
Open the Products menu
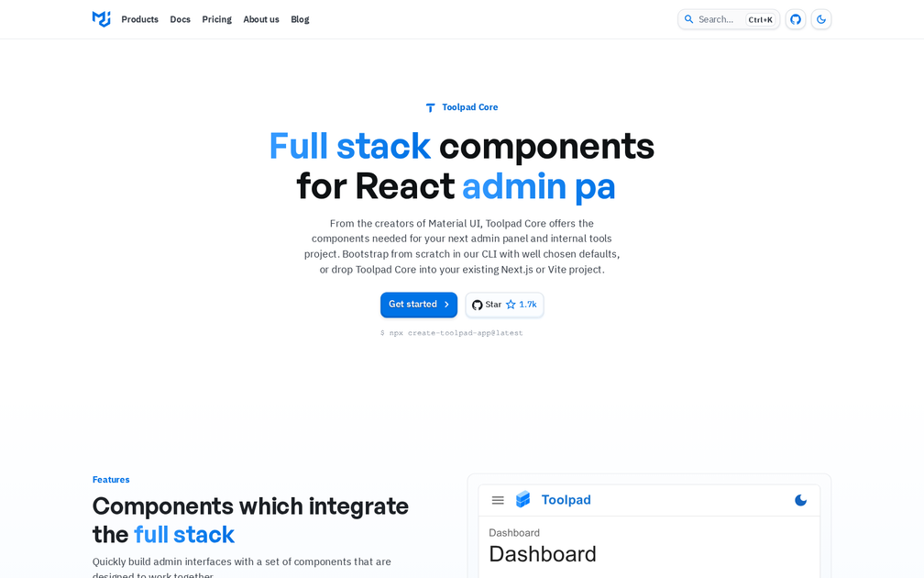coord(139,19)
